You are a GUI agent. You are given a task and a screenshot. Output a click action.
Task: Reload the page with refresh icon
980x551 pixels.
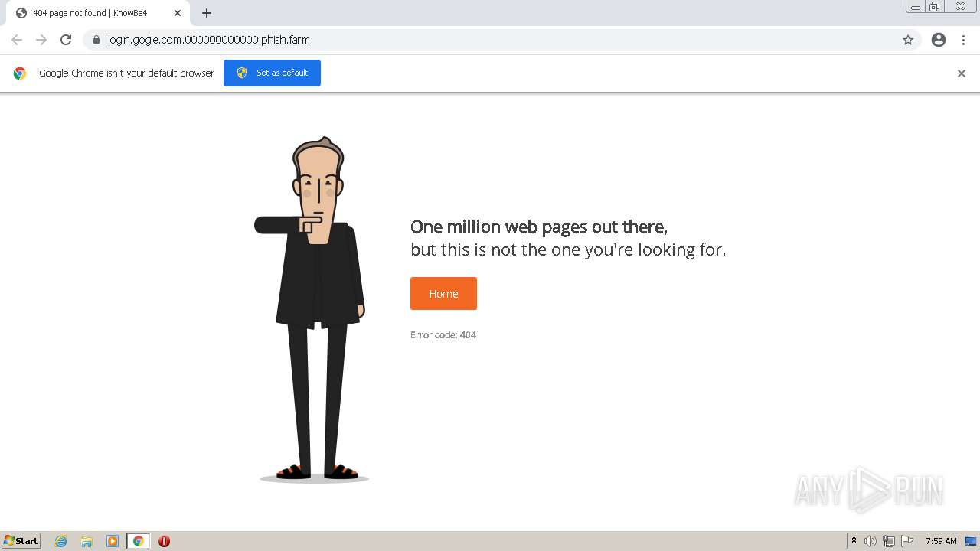coord(66,40)
